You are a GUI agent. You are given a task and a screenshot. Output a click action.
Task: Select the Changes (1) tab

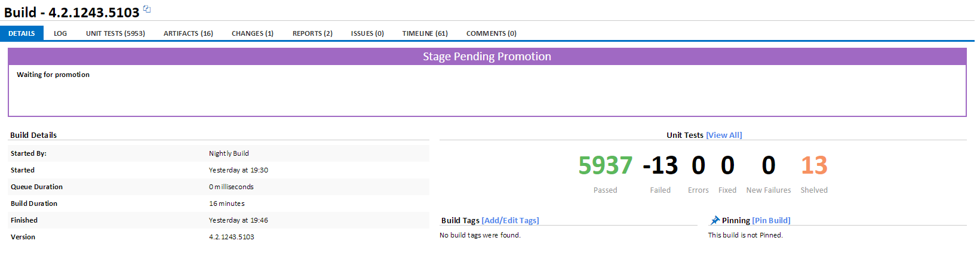click(x=253, y=33)
